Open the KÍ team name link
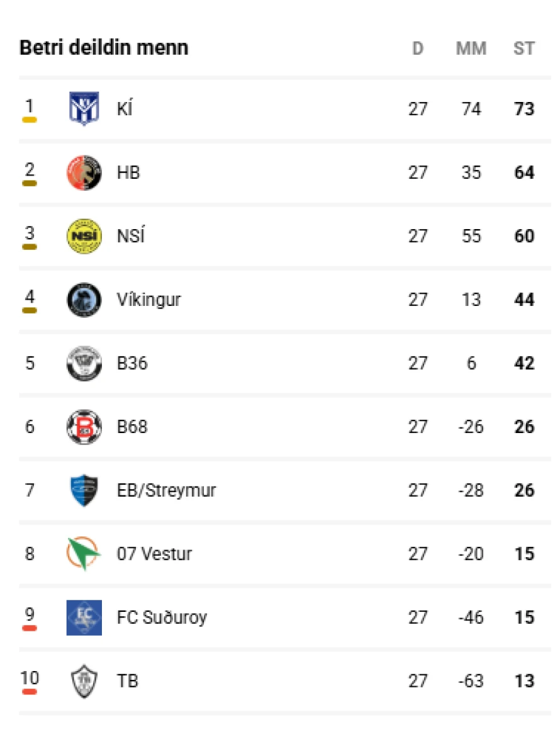Screen dimensions: 560x739 click(x=125, y=109)
